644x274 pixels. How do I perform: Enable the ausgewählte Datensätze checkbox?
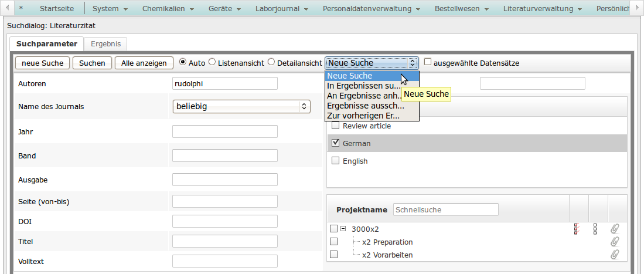(x=428, y=62)
